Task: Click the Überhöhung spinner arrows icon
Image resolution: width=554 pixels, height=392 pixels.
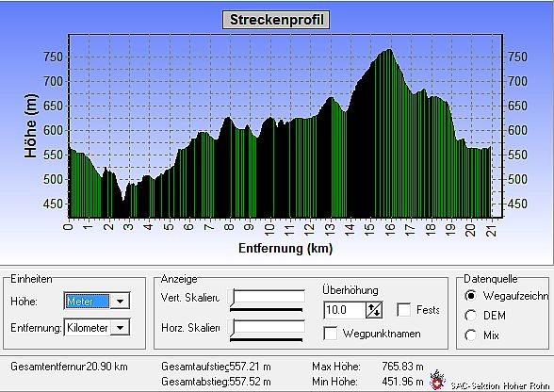Action: pos(374,310)
